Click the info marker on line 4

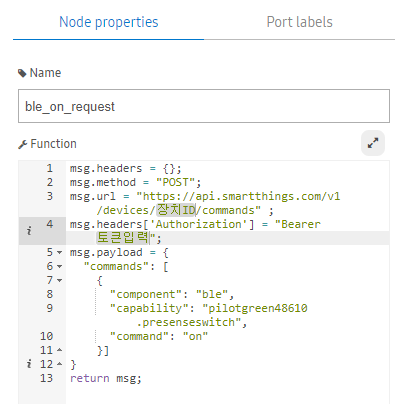(29, 230)
